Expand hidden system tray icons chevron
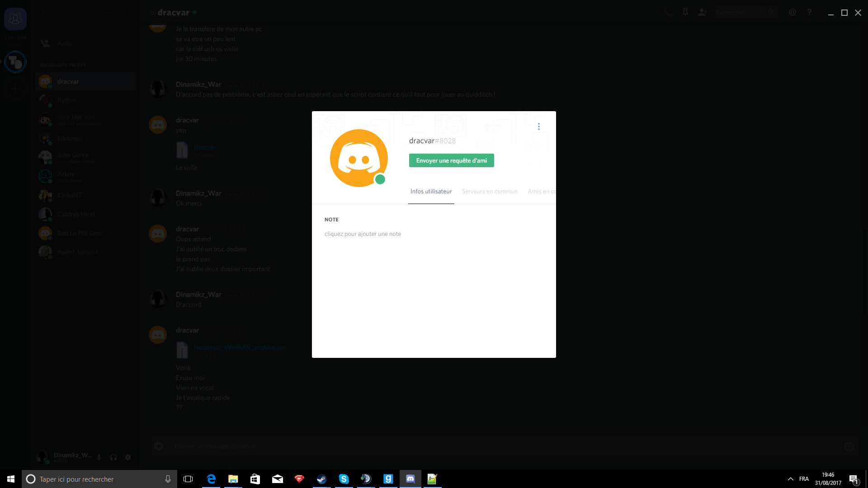The height and width of the screenshot is (488, 868). point(790,479)
